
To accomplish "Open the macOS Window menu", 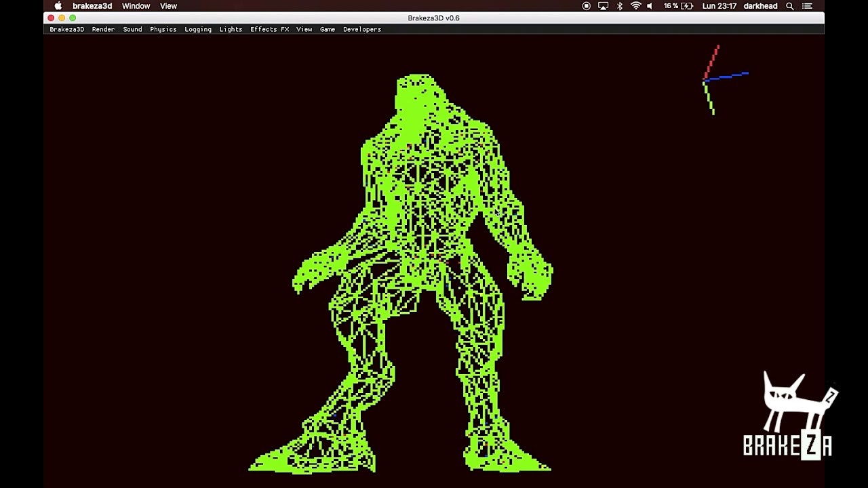I will [x=136, y=6].
